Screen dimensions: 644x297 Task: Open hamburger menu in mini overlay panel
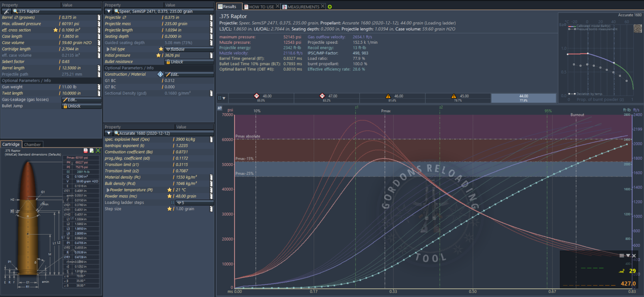[622, 256]
